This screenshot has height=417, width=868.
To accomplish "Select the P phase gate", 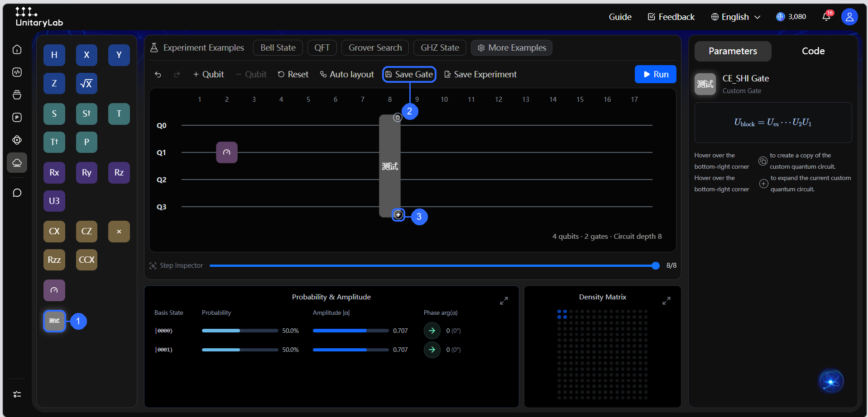I will point(86,142).
